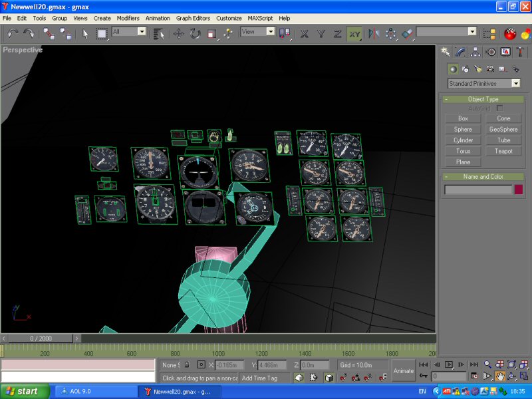Click the object color swatch
This screenshot has width=532, height=399.
click(519, 190)
